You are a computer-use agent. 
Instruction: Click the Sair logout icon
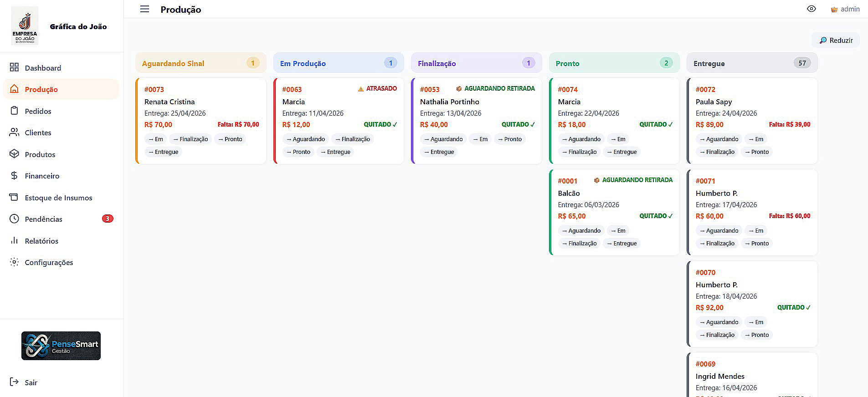[14, 382]
